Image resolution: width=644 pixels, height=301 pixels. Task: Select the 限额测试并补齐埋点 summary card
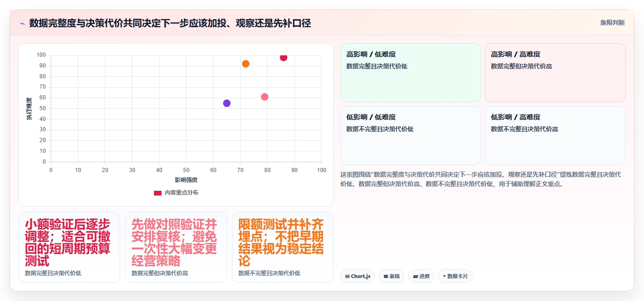click(x=283, y=247)
